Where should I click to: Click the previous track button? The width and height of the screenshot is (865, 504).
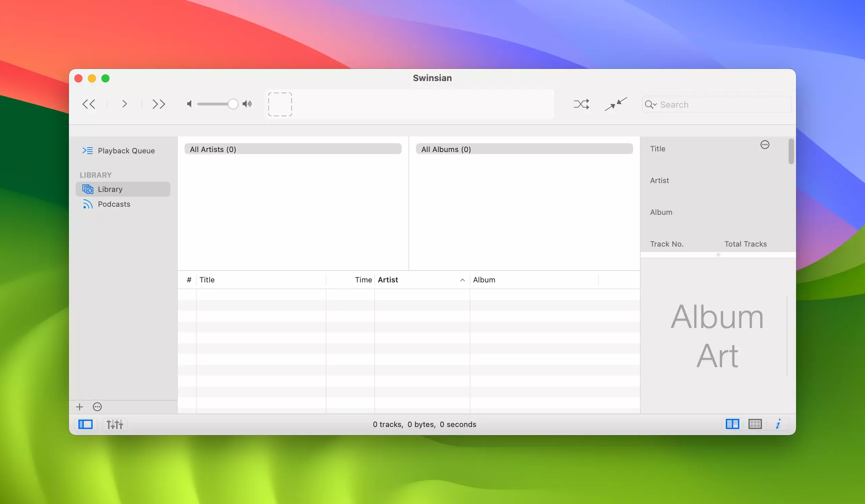click(89, 104)
